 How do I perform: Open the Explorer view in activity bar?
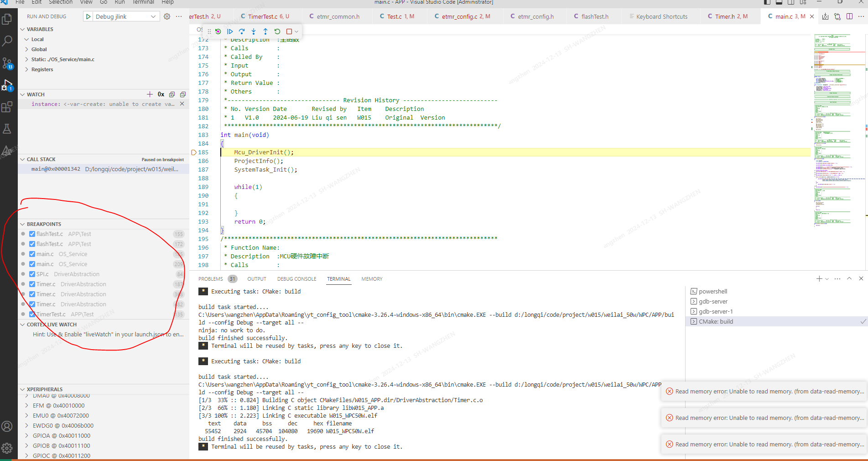pyautogui.click(x=7, y=19)
